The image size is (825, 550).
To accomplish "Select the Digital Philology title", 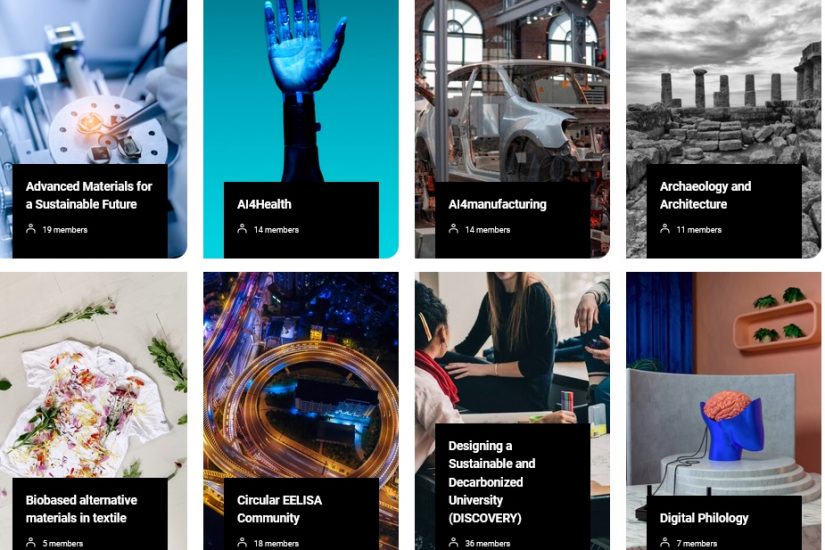I will (x=704, y=518).
